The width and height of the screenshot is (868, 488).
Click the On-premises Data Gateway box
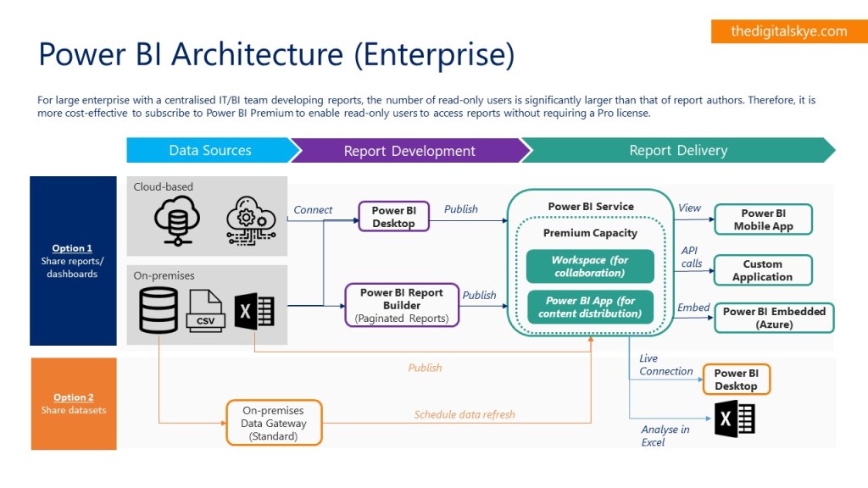[275, 423]
